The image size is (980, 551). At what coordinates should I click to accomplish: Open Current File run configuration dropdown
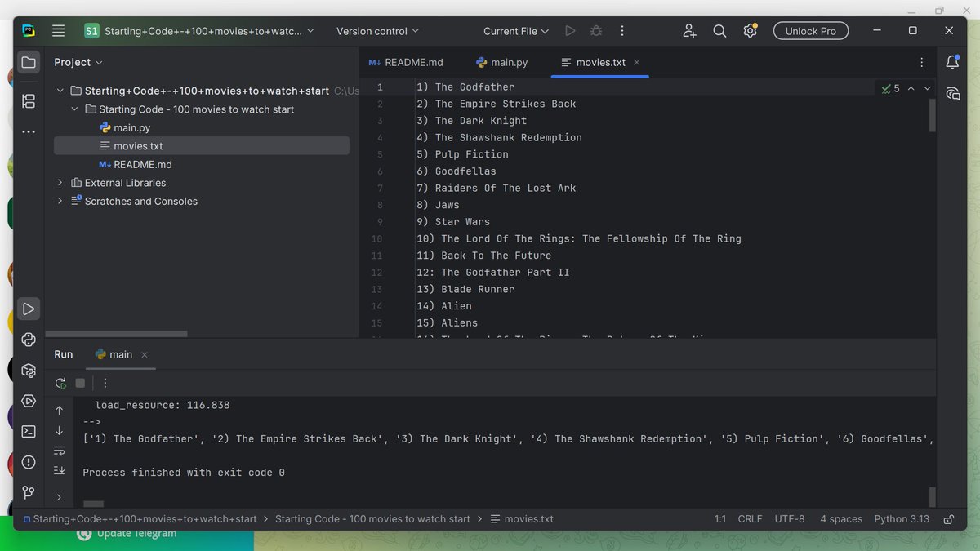click(x=516, y=31)
